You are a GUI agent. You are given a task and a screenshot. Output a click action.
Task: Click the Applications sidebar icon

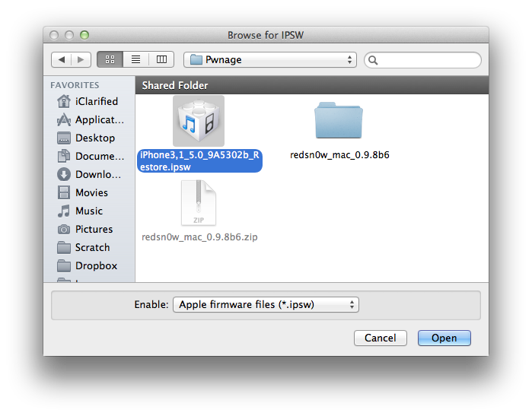(64, 119)
